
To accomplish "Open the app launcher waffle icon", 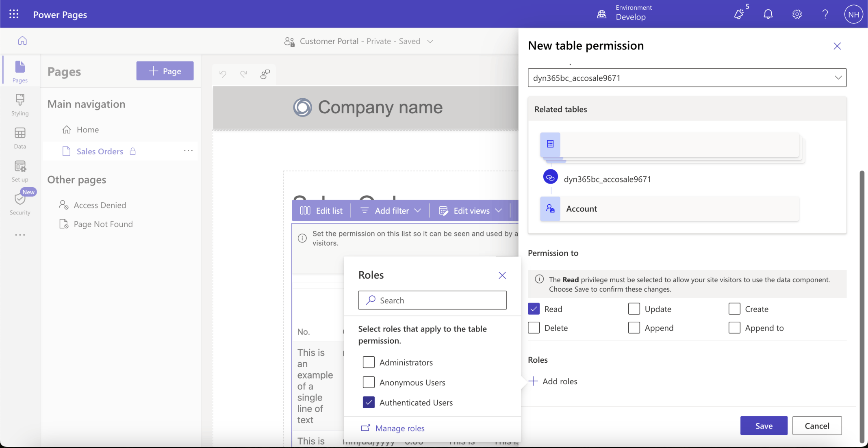I will pyautogui.click(x=14, y=14).
